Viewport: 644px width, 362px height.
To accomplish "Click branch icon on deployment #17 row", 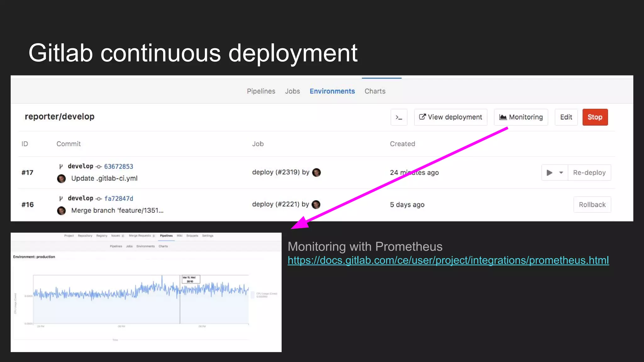I will 61,167.
